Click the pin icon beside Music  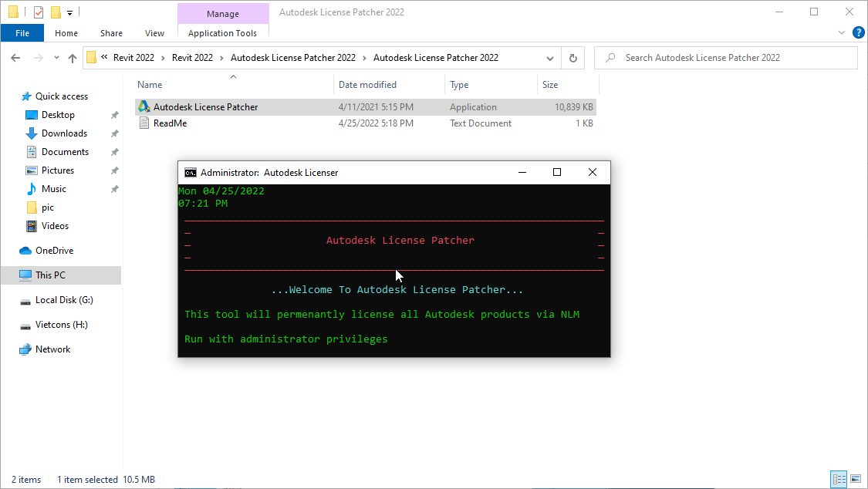115,189
